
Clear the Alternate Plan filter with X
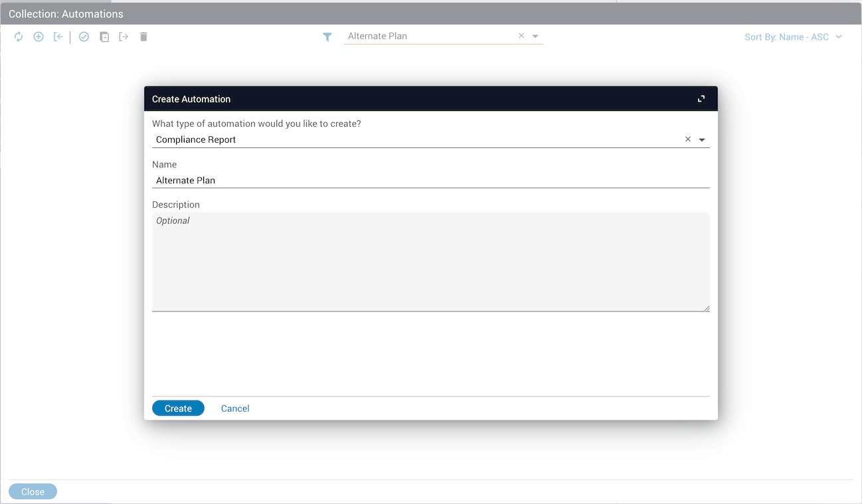pos(521,36)
